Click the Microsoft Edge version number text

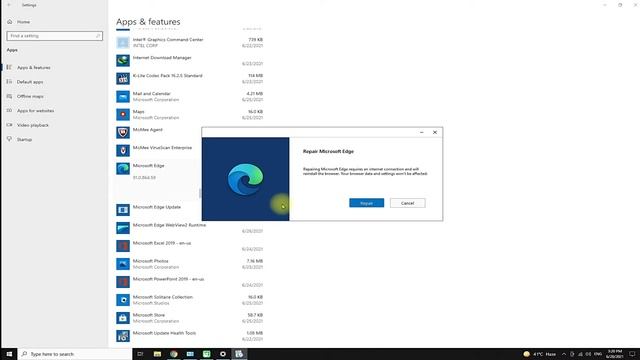click(x=144, y=178)
